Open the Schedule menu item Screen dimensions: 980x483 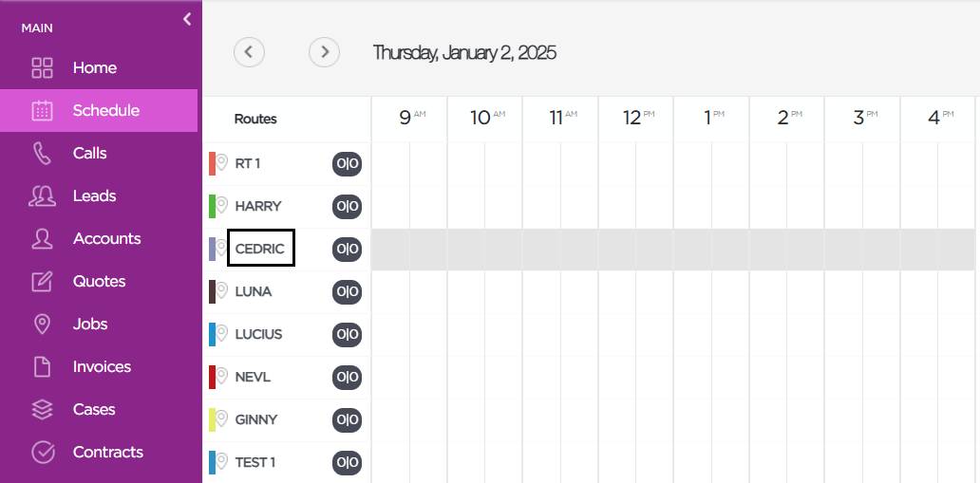coord(105,110)
